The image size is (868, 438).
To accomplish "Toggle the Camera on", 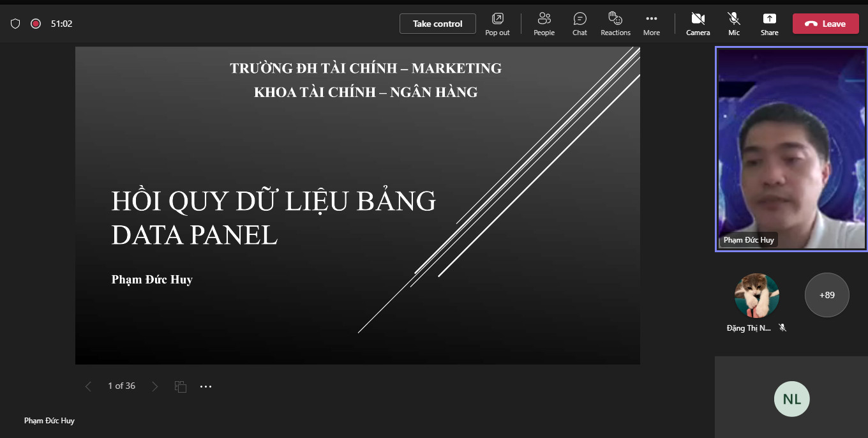I will click(698, 24).
